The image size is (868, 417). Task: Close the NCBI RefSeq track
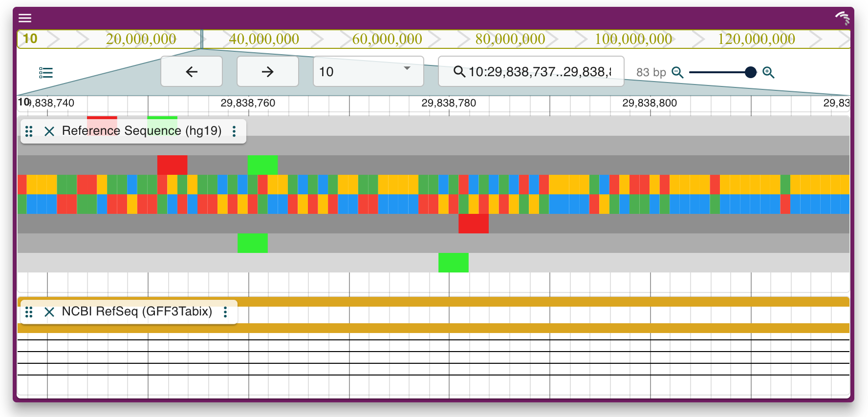coord(49,312)
